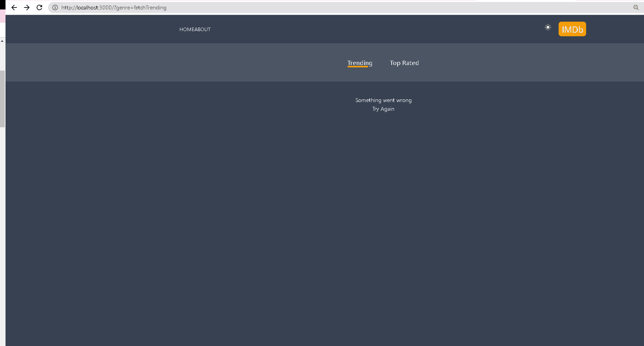
Task: Open the IMDb logo link
Action: click(x=572, y=29)
